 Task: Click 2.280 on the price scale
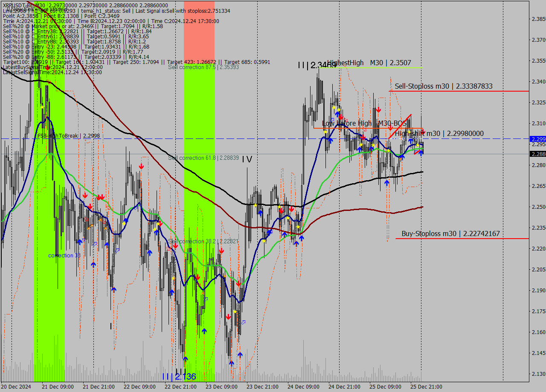pyautogui.click(x=538, y=165)
